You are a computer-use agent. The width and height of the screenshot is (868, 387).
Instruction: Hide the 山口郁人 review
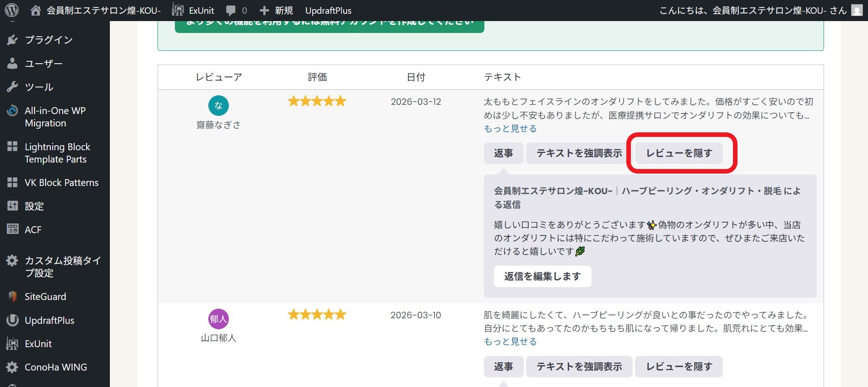pos(678,366)
